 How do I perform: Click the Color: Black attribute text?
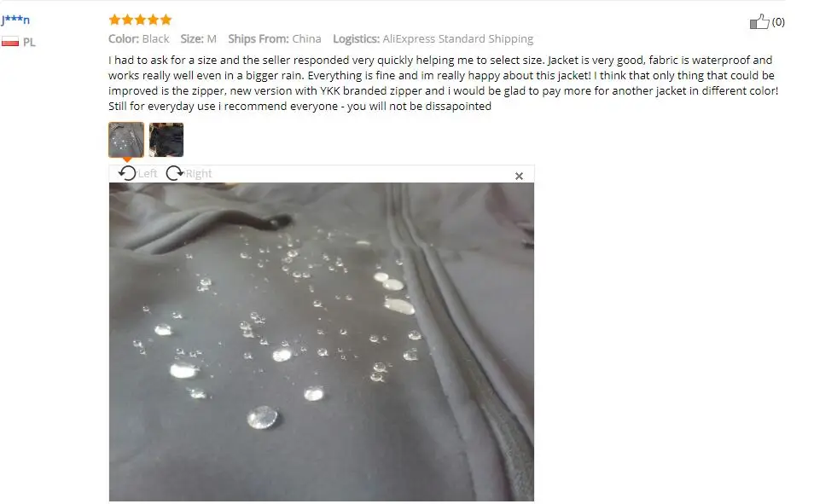[x=138, y=39]
